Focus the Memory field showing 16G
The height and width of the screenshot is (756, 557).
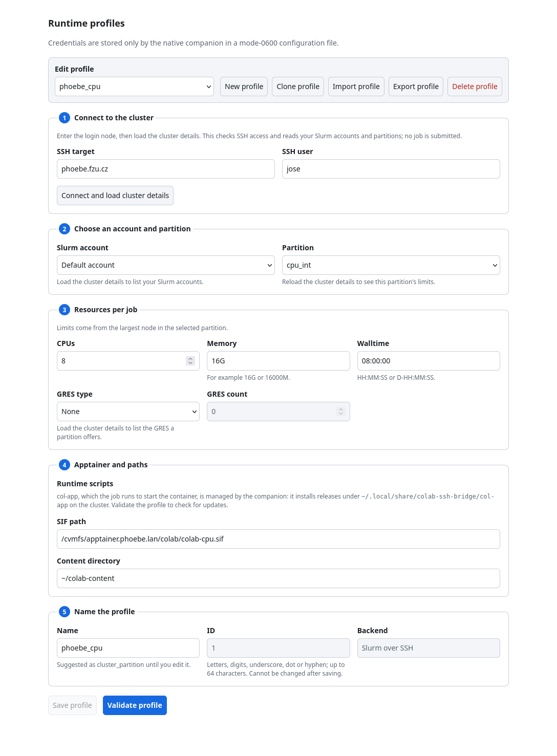tap(278, 361)
